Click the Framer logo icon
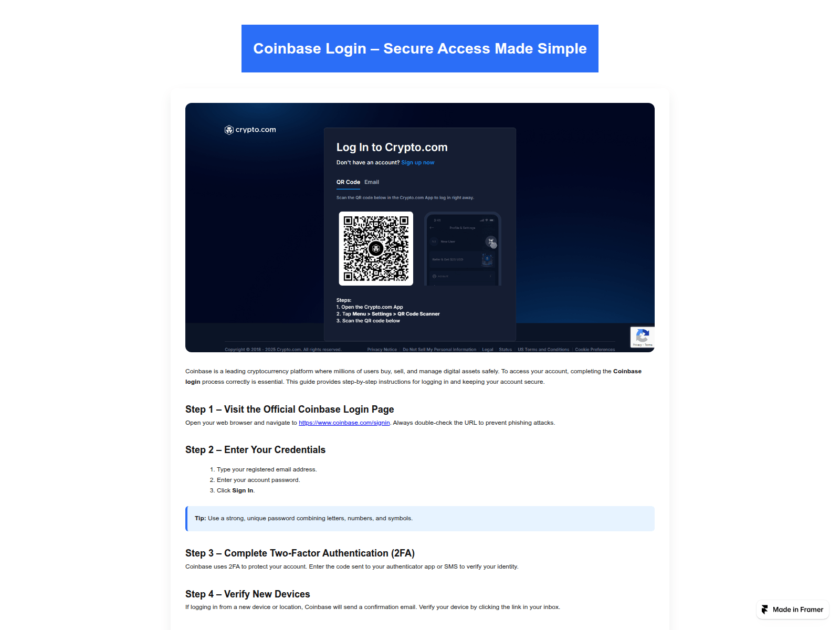The height and width of the screenshot is (630, 840). tap(765, 610)
